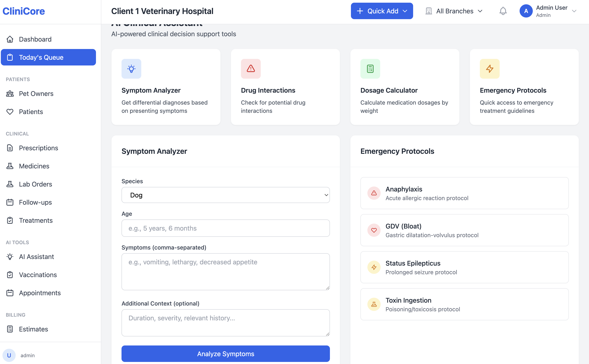
Task: Click the Symptom Analyzer lightbulb icon
Action: 131,69
